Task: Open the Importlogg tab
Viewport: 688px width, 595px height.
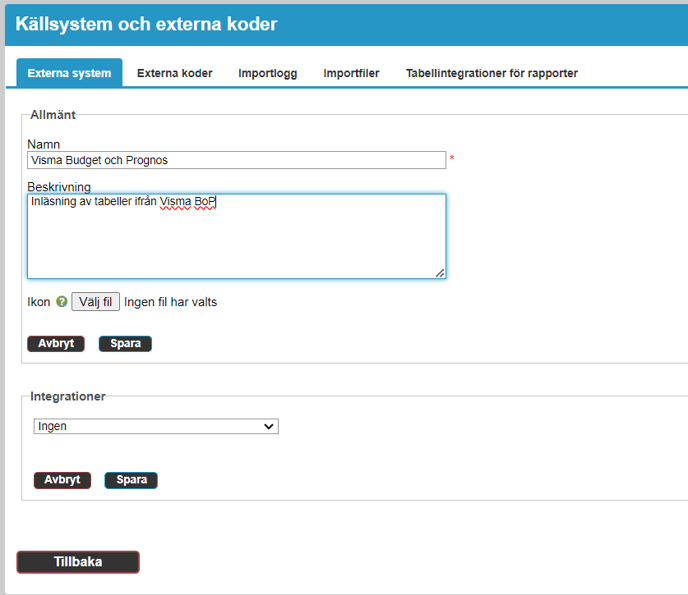Action: pyautogui.click(x=267, y=73)
